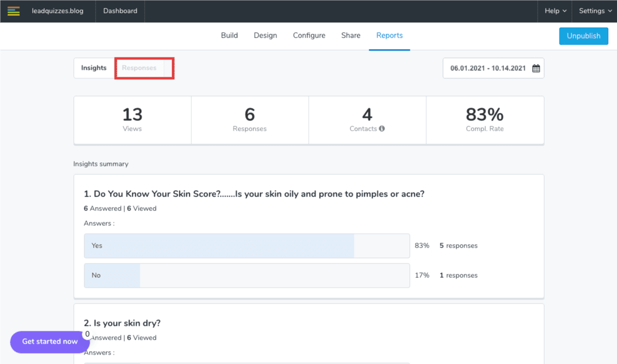This screenshot has width=617, height=364.
Task: Click the '5 responses' count text
Action: coord(458,246)
